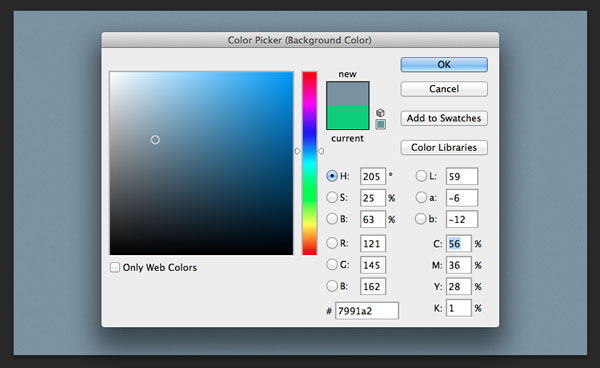Click the hex field showing 7991a2
The image size is (600, 368).
point(367,310)
